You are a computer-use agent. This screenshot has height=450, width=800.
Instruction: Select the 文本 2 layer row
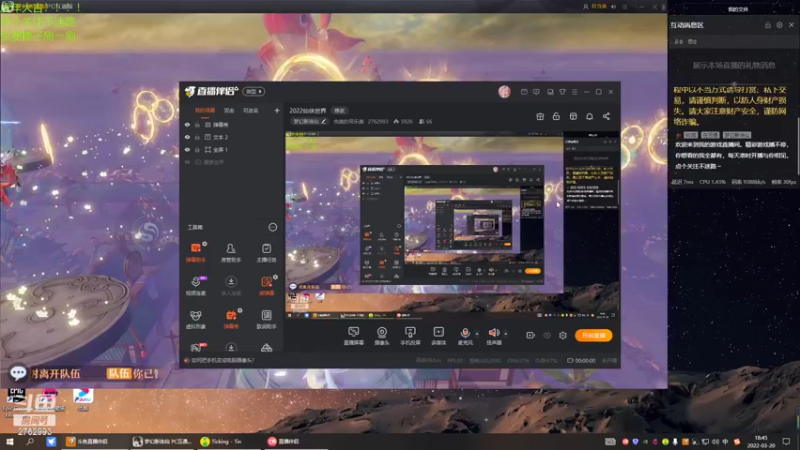point(232,137)
